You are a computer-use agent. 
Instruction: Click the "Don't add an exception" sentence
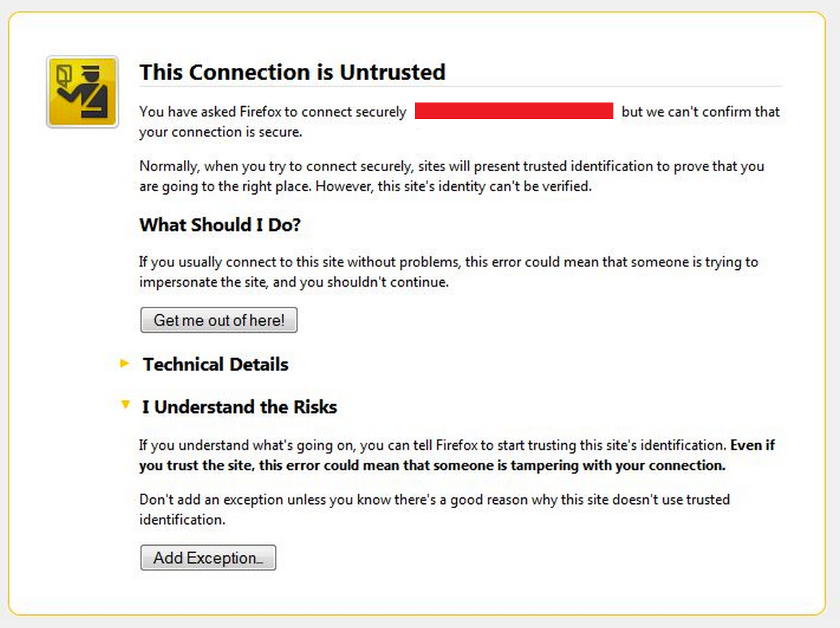tap(434, 500)
